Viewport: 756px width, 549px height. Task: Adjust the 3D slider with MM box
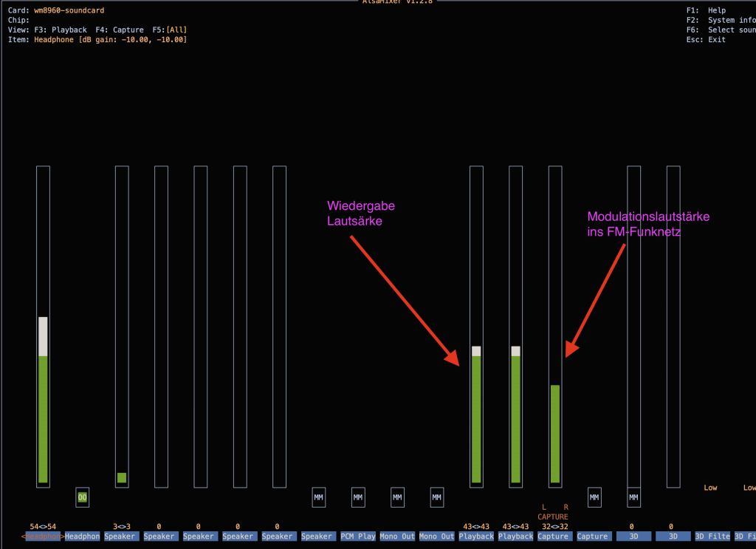(x=633, y=327)
